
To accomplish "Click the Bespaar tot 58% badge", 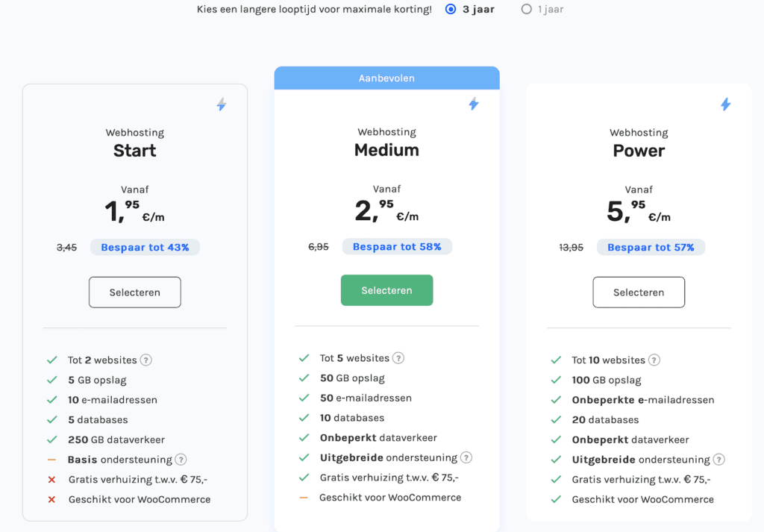I will click(x=397, y=246).
